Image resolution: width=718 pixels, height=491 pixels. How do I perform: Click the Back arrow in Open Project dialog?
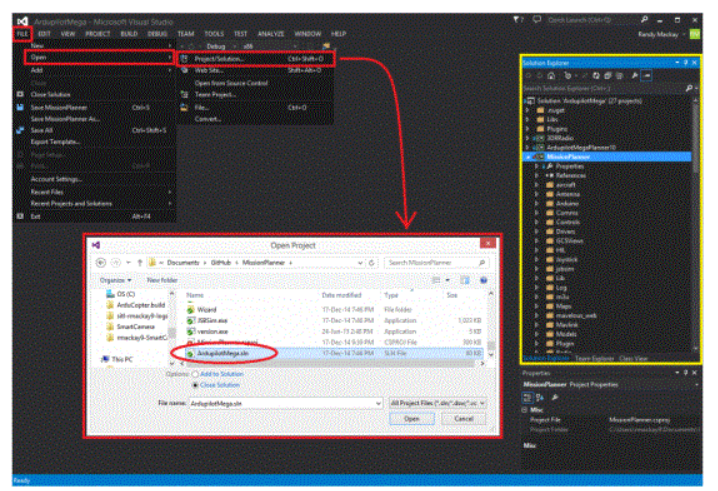point(101,262)
